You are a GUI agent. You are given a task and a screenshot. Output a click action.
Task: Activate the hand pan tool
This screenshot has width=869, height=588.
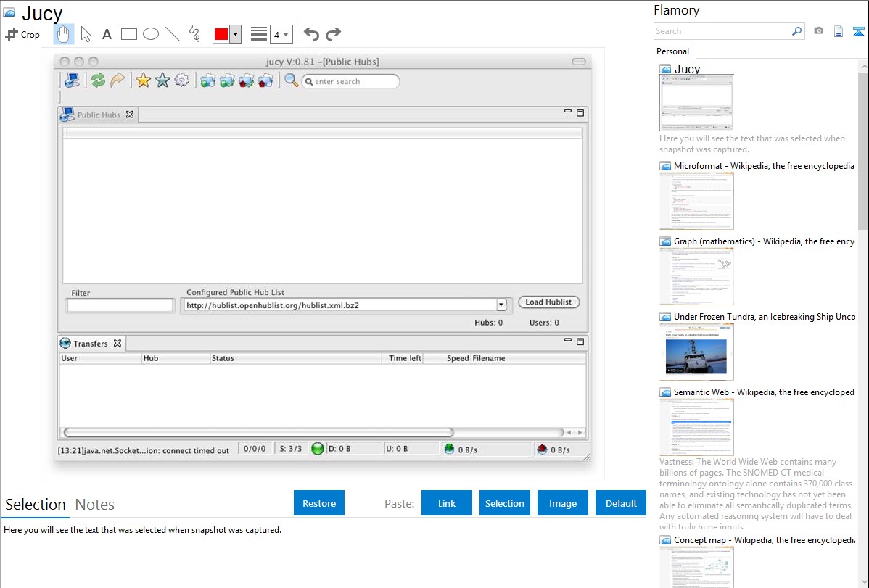coord(64,34)
